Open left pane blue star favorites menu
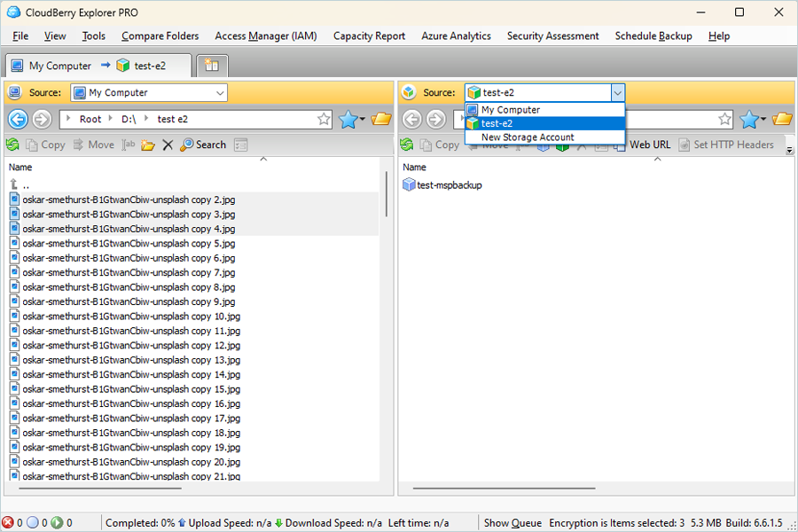Image resolution: width=798 pixels, height=532 pixels. click(352, 120)
